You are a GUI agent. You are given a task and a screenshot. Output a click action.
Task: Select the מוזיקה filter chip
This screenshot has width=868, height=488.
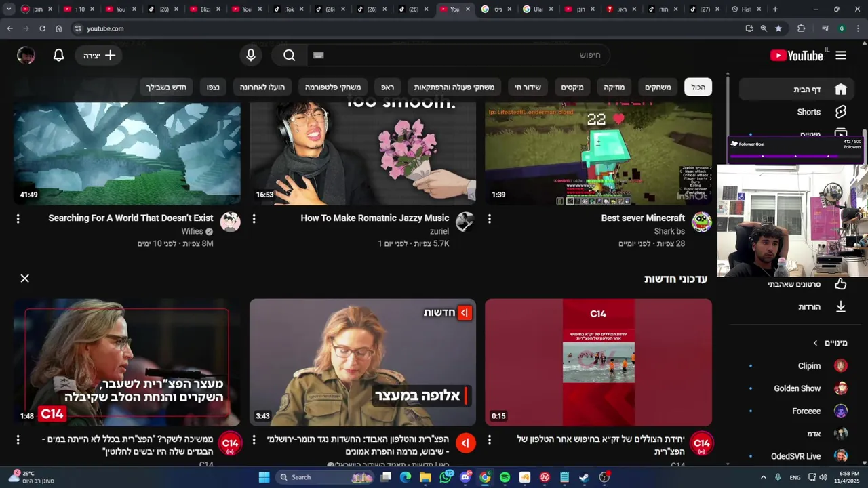614,87
